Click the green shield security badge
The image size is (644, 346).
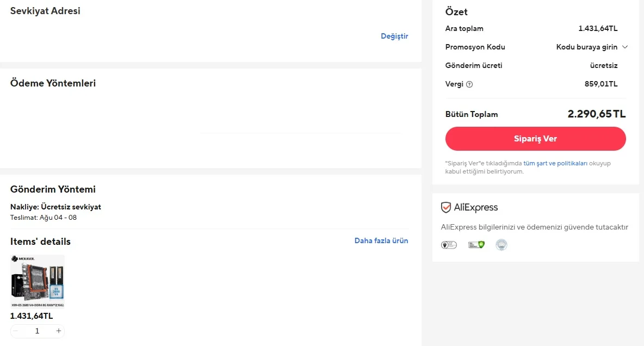click(x=476, y=245)
